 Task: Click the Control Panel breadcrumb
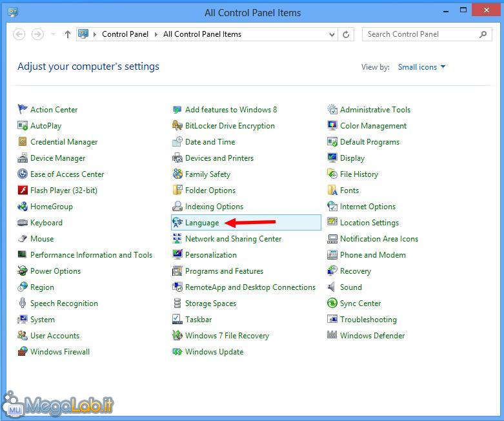tap(125, 34)
